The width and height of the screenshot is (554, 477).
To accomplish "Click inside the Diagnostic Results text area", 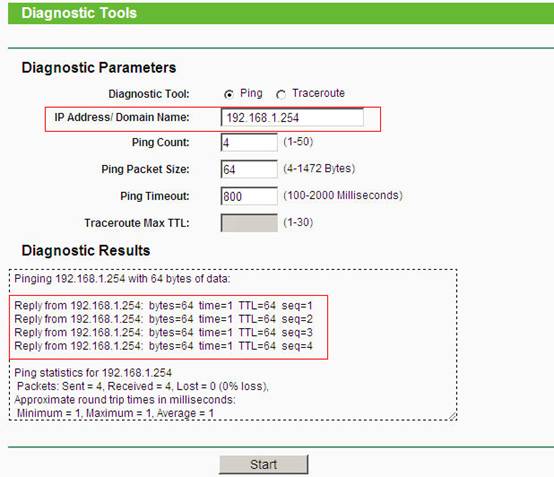I will [233, 345].
